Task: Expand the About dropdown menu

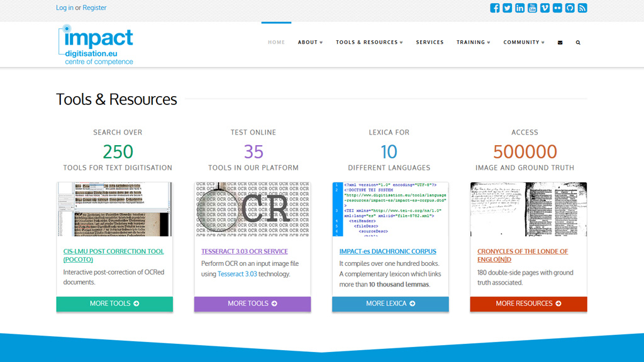Action: [311, 42]
